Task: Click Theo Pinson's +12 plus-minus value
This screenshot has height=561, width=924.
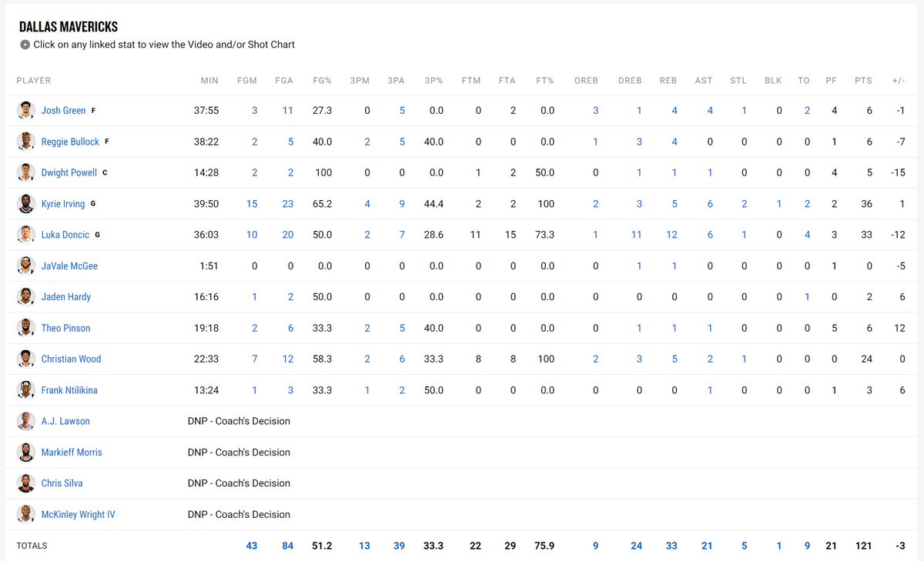Action: 899,328
